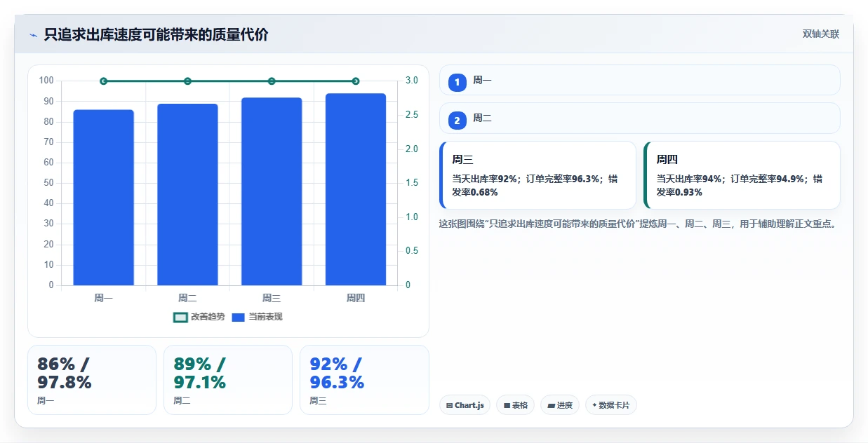The image size is (868, 443).
Task: Click the 1.5 right-axis value
Action: (412, 183)
